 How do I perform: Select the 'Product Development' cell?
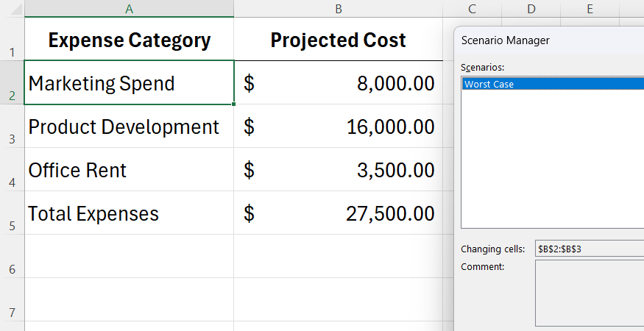tap(129, 126)
